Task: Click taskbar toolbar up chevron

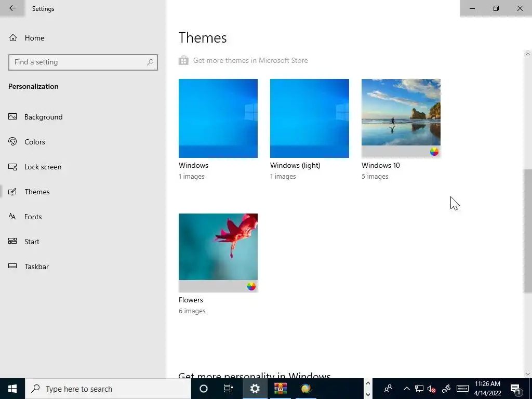Action: [368, 383]
